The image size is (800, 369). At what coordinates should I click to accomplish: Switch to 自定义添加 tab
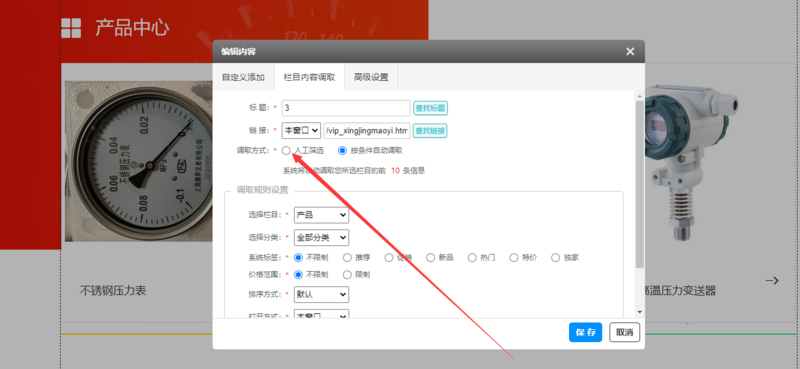coord(243,78)
